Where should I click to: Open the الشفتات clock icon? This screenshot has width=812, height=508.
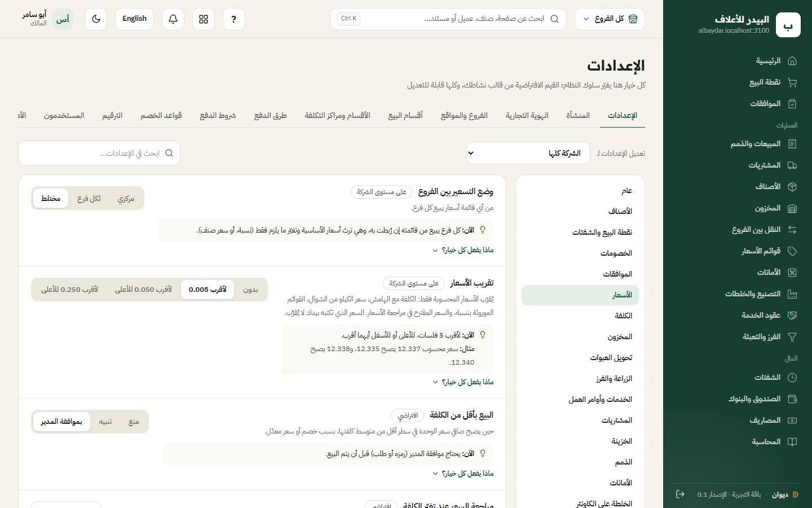tap(792, 378)
